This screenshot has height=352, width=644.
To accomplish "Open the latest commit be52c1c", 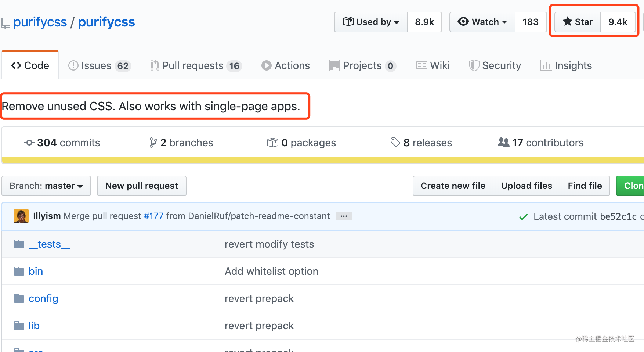I will click(x=618, y=217).
